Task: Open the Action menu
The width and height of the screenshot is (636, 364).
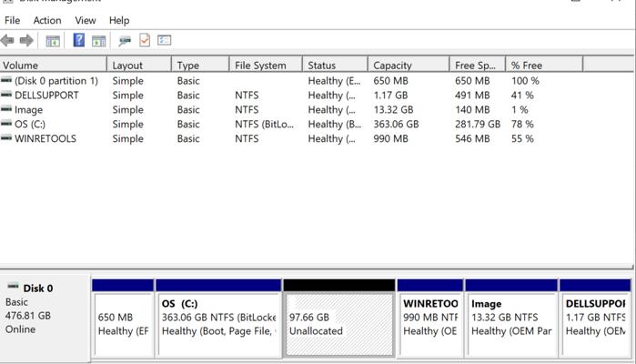Action: point(47,20)
